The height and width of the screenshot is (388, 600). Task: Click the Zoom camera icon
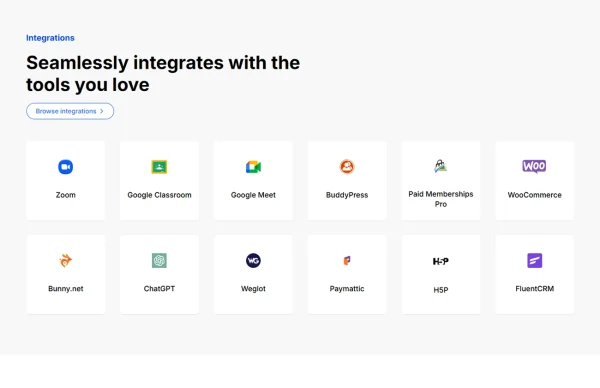[65, 167]
